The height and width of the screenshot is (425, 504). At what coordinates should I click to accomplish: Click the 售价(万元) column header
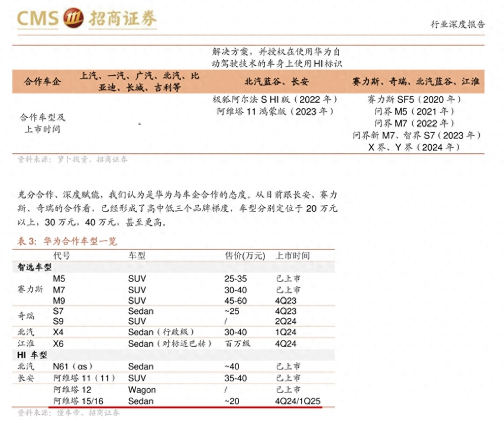point(245,256)
